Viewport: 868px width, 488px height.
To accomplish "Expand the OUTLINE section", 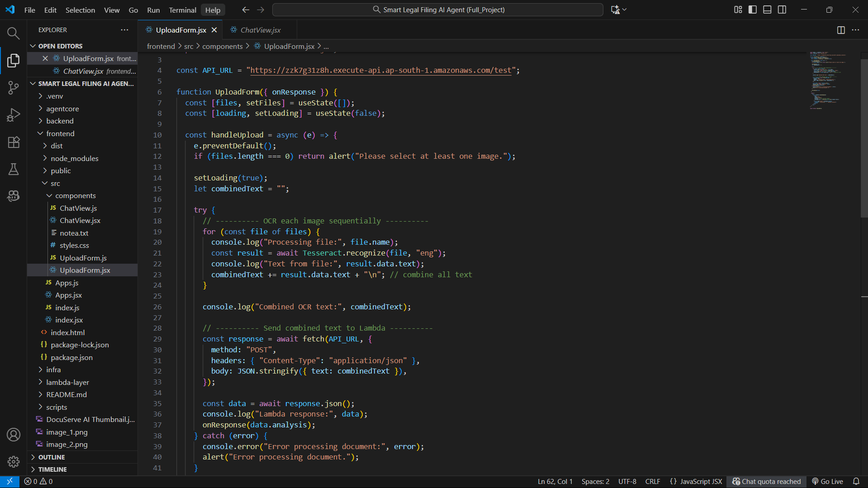I will click(x=52, y=457).
